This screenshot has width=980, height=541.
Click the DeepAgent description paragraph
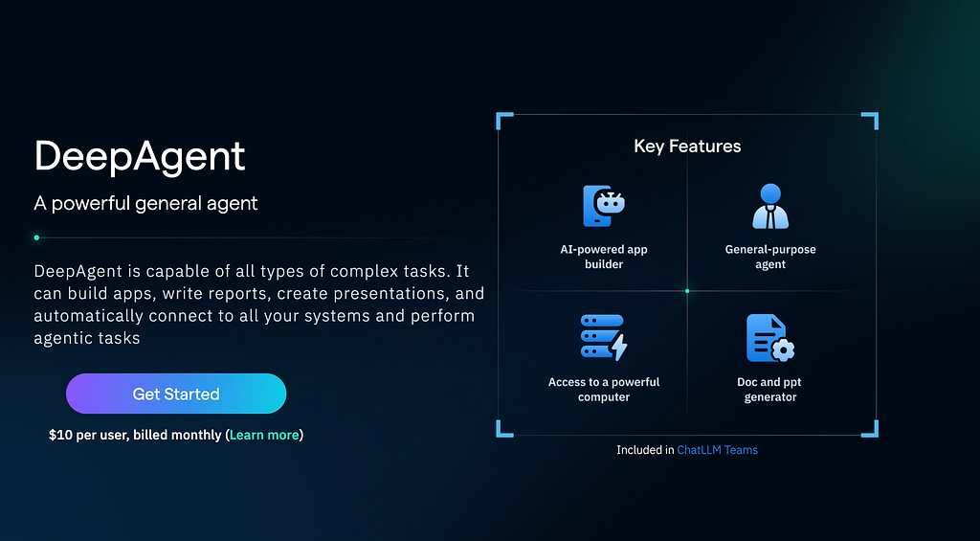[258, 304]
